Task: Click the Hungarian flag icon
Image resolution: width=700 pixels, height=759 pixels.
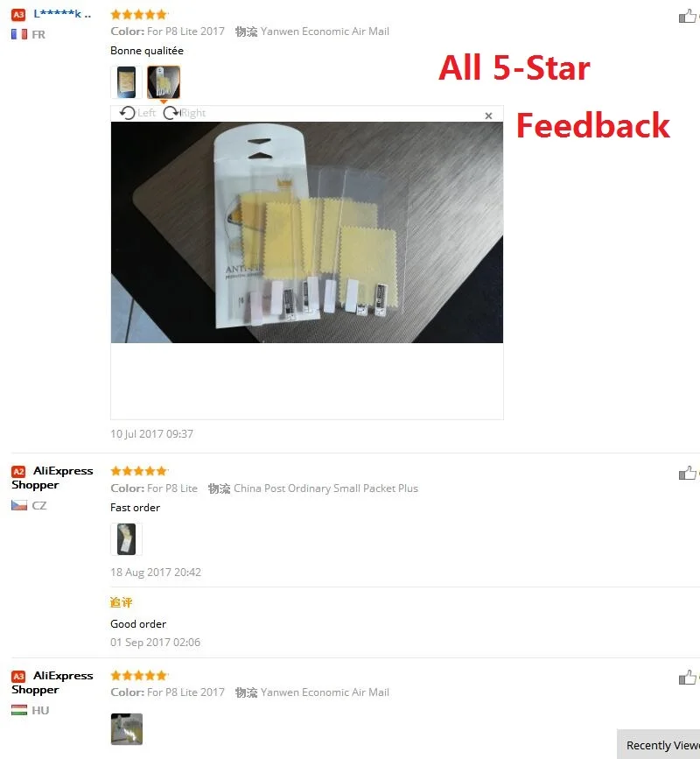Action: tap(19, 710)
